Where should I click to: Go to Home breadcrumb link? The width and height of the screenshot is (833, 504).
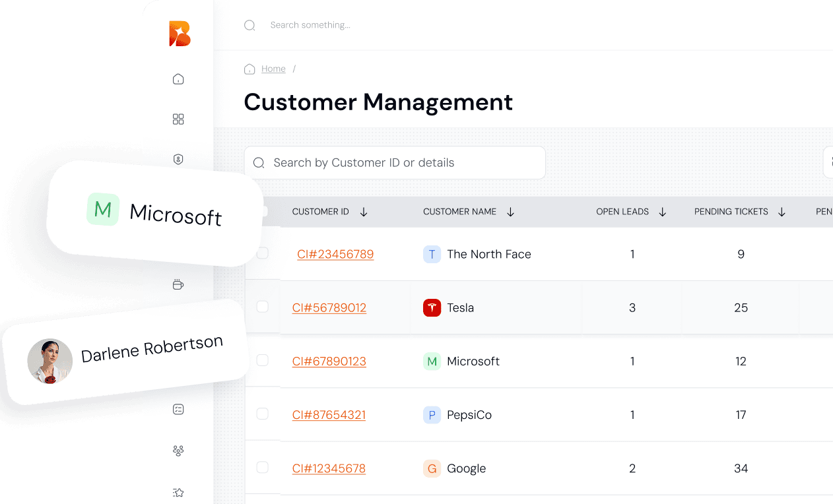point(273,69)
